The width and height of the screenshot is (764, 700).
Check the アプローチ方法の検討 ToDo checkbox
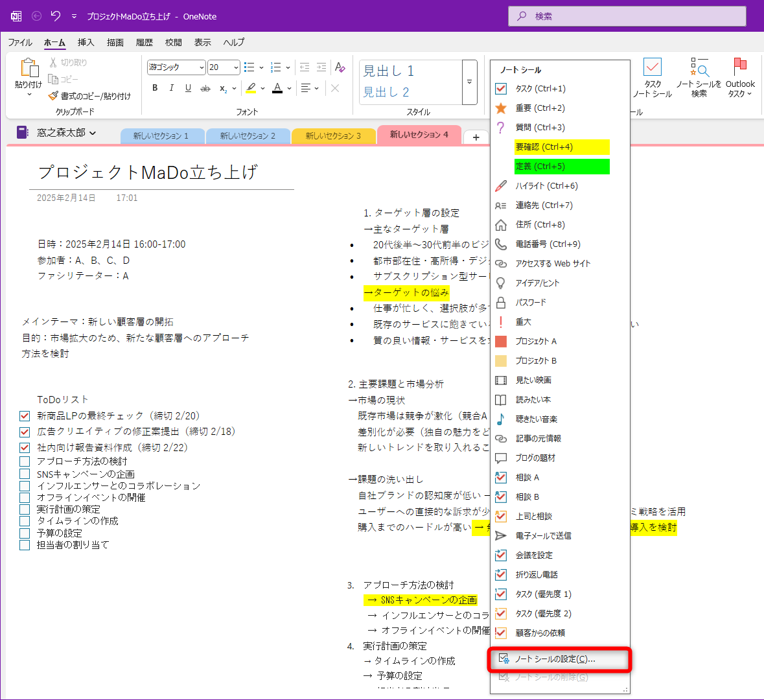[x=24, y=462]
